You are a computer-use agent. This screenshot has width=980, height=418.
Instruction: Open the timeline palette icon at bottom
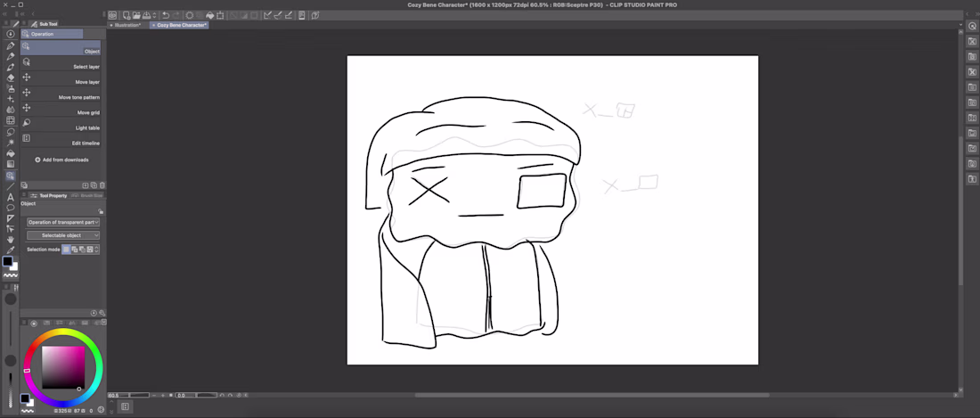125,406
